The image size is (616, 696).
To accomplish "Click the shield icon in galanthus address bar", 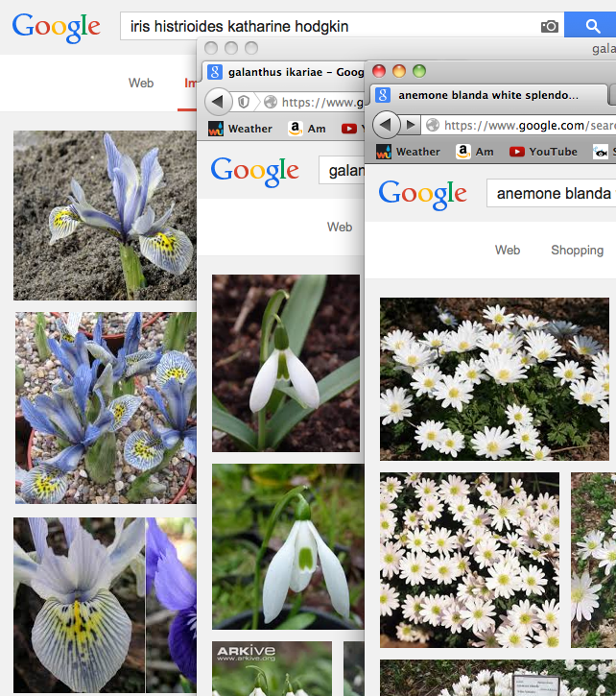I will (x=244, y=102).
